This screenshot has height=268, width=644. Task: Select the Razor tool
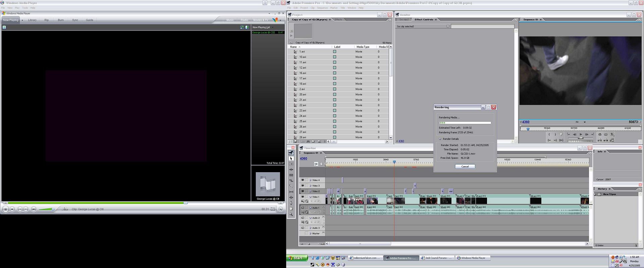[x=291, y=186]
